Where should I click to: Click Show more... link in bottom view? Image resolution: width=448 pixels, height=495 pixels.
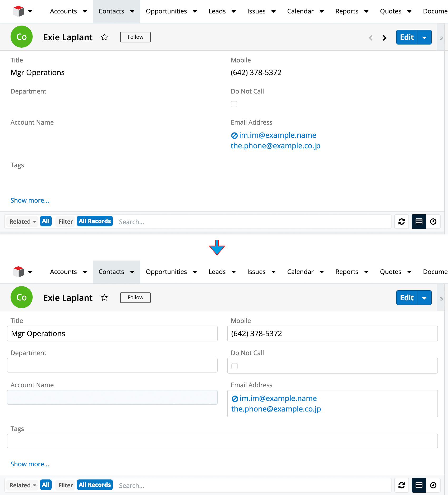pos(30,464)
